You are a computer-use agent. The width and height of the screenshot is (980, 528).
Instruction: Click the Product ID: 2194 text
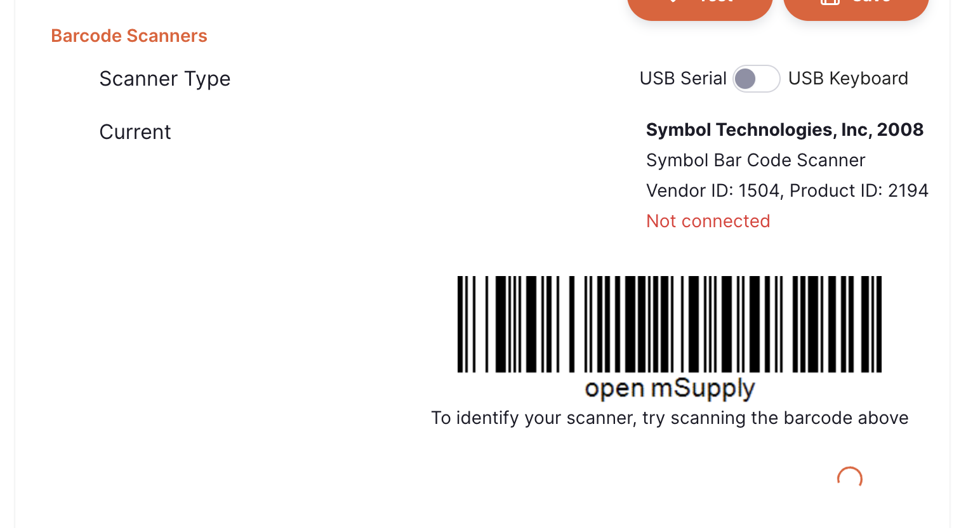coord(859,191)
